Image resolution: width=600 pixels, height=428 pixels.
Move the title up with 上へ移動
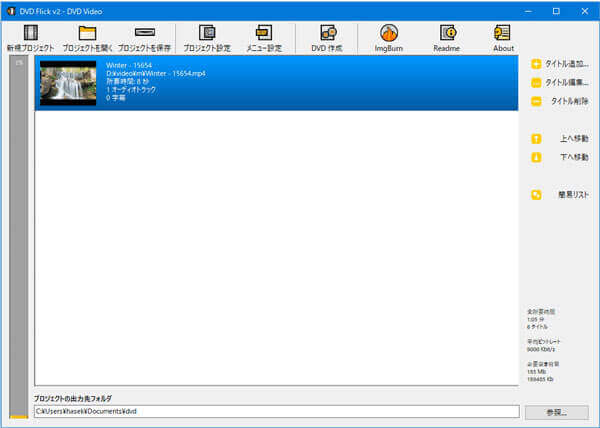click(x=559, y=139)
